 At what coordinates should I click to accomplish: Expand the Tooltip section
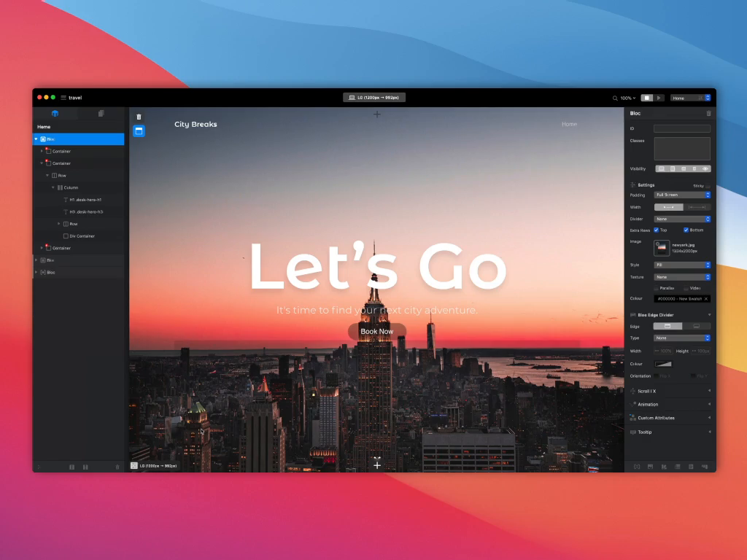click(x=709, y=432)
